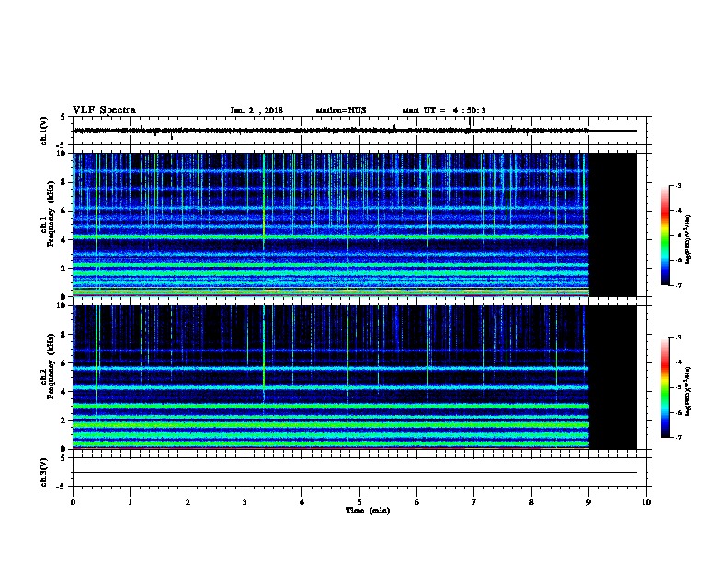Click time axis tick label "0"
Screen dimensions: 728x563
pyautogui.click(x=73, y=501)
